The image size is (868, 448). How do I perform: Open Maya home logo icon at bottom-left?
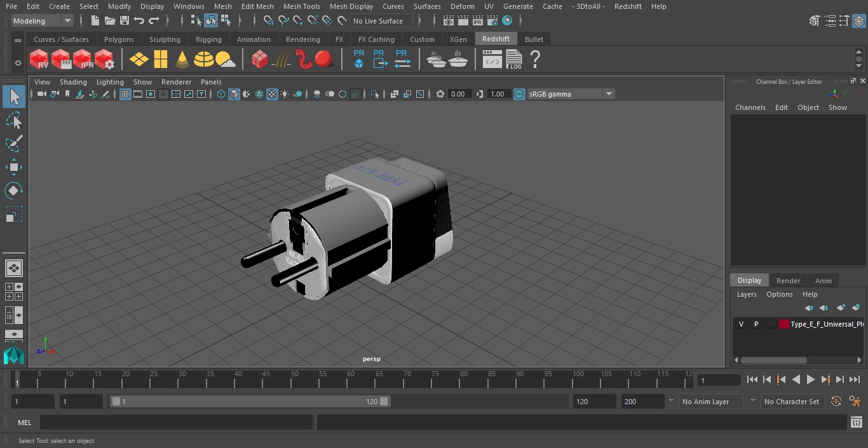point(14,355)
